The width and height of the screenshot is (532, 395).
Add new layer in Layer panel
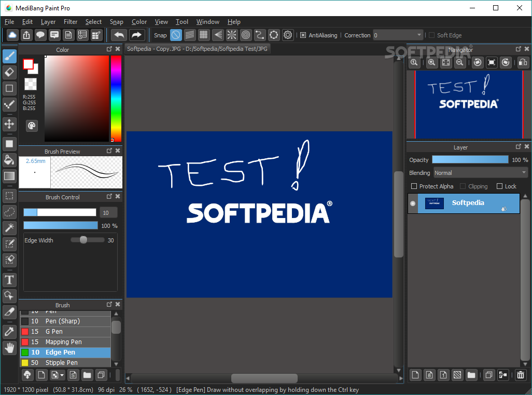pyautogui.click(x=415, y=375)
